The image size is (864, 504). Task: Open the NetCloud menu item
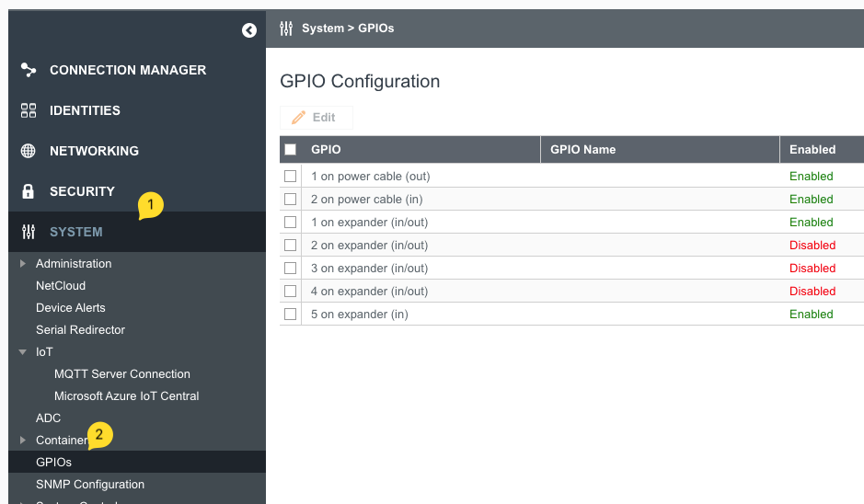tap(61, 286)
